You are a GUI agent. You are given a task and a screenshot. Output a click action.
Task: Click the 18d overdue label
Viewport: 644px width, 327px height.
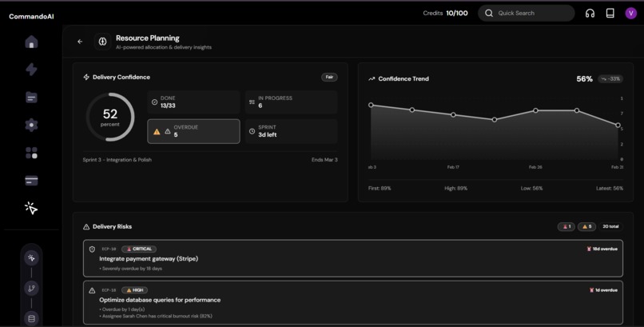603,249
